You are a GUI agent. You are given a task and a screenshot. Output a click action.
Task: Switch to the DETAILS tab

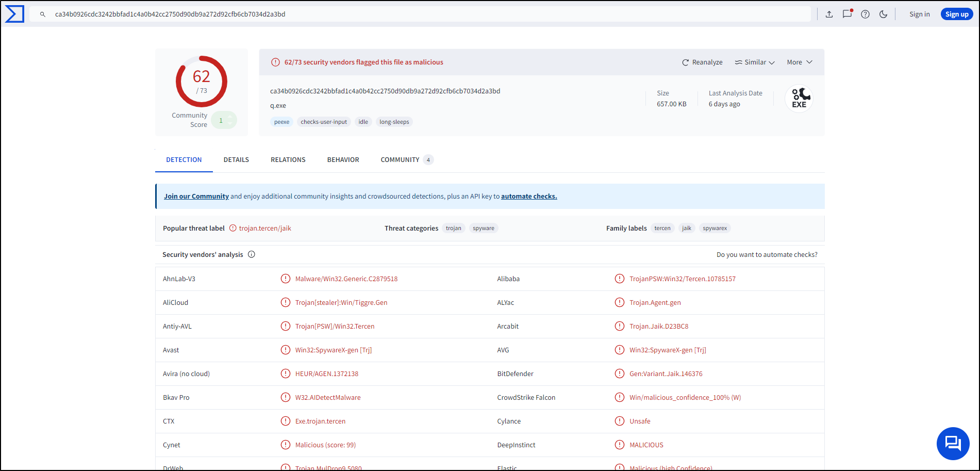pyautogui.click(x=236, y=160)
